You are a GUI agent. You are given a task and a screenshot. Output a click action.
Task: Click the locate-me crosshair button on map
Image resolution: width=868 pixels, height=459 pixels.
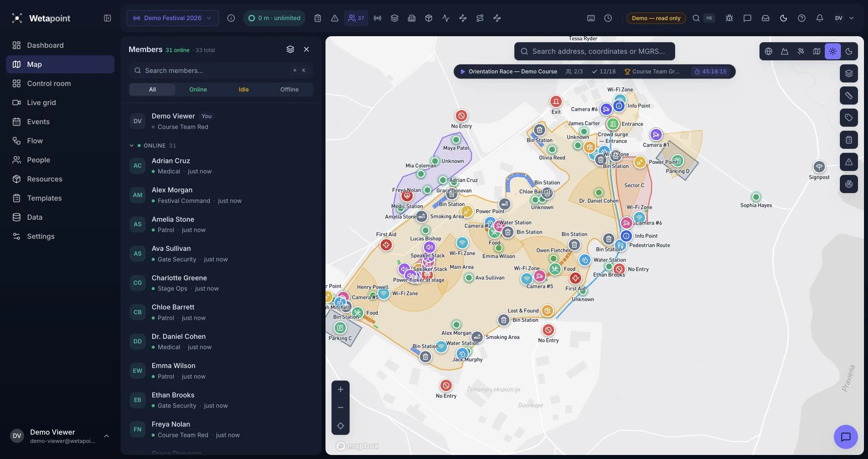(x=341, y=426)
